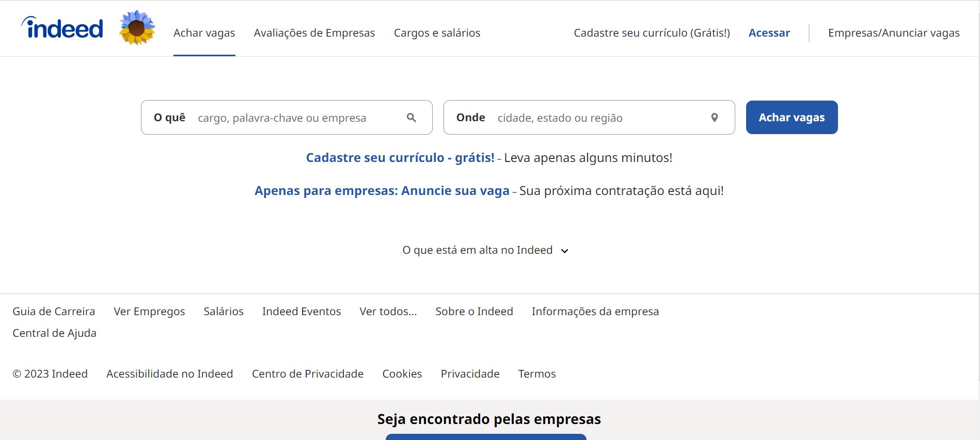Expand the O que está em alta no Indeed section
This screenshot has width=980, height=440.
point(485,250)
